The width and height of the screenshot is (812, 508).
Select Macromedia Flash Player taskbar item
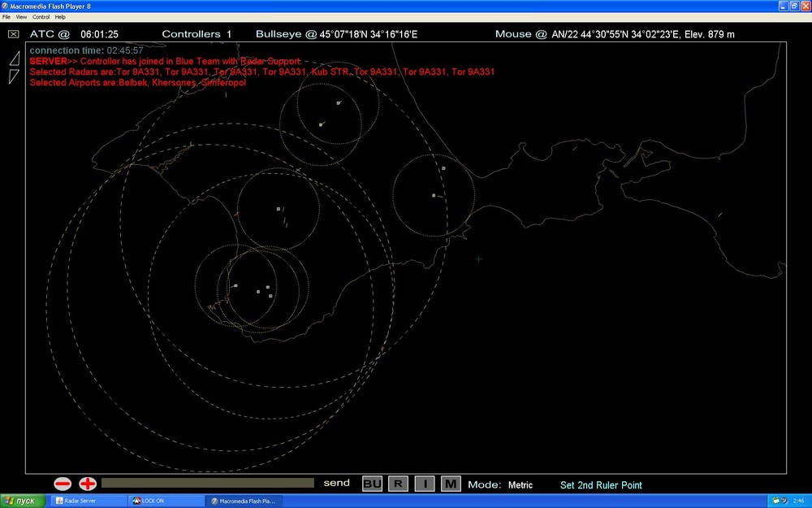click(244, 501)
